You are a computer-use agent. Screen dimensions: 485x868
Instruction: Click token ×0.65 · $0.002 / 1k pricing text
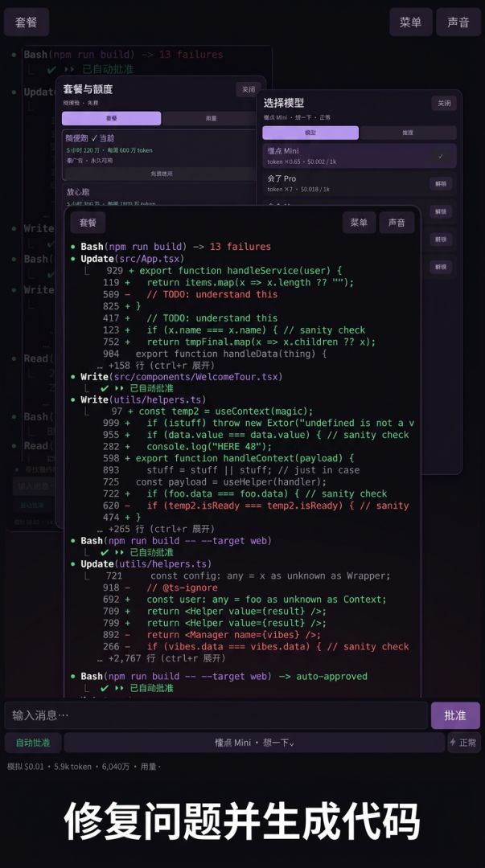point(302,162)
